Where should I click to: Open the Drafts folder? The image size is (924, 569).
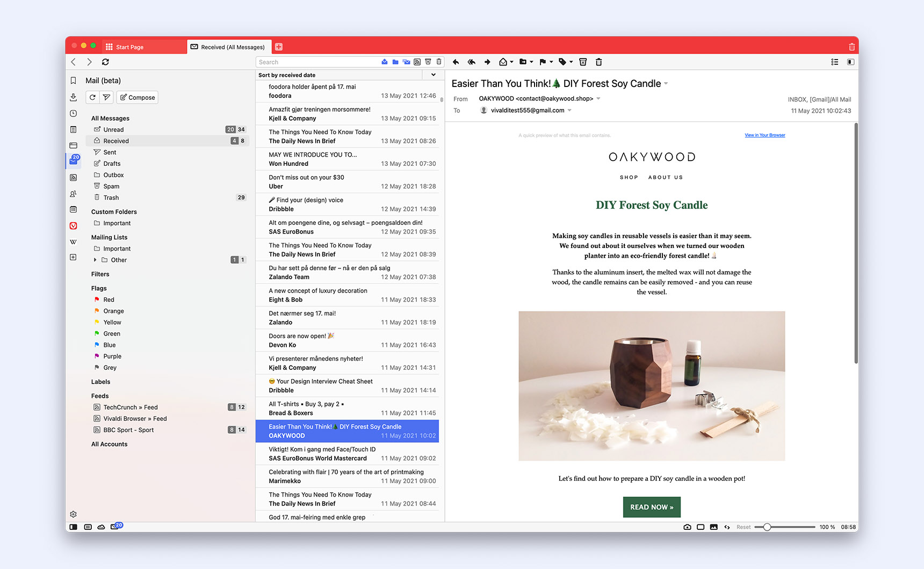click(168, 164)
